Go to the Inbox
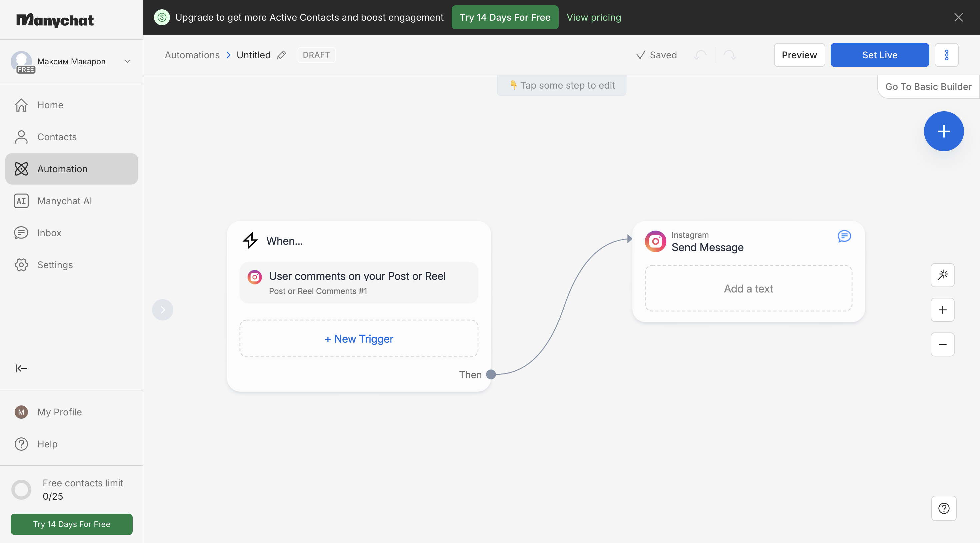The image size is (980, 543). 72,233
